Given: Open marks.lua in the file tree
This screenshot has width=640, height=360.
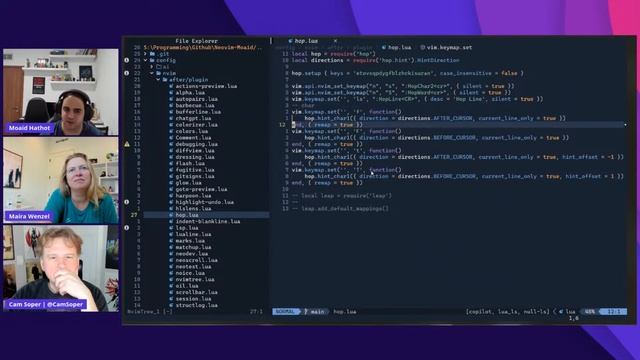Looking at the screenshot, I should tap(190, 241).
